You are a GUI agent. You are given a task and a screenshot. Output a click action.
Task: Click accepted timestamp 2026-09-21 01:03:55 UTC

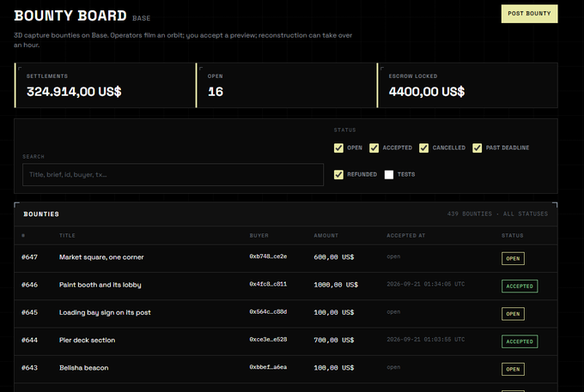tap(425, 339)
